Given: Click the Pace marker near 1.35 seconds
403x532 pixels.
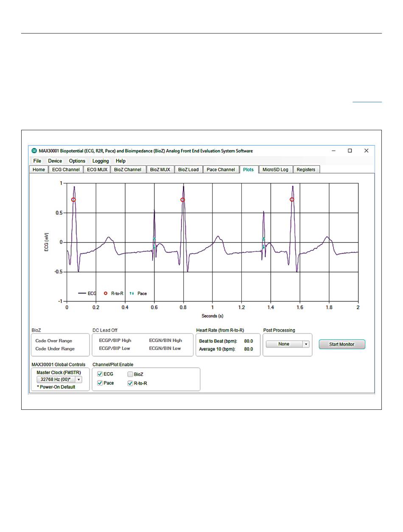Looking at the screenshot, I should pos(263,243).
